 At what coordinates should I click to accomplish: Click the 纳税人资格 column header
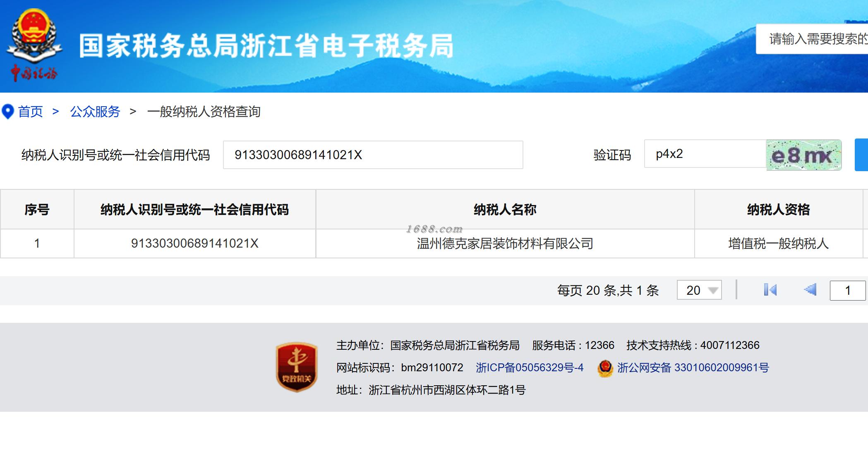[x=779, y=210]
